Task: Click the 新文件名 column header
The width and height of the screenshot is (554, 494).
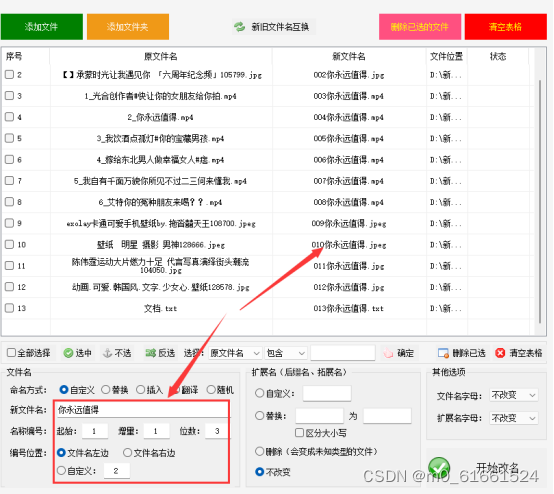Action: click(x=349, y=56)
